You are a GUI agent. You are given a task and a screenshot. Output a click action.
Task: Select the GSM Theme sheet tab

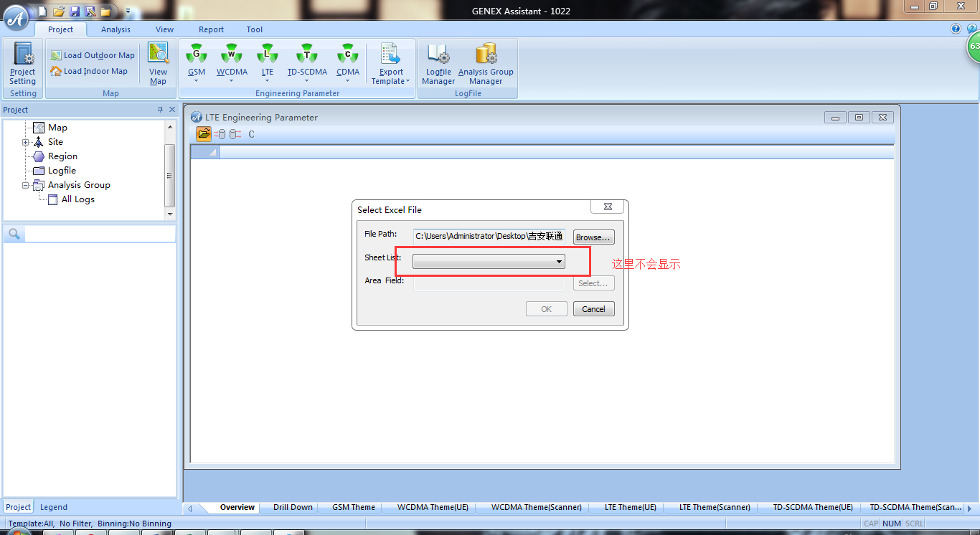tap(354, 507)
